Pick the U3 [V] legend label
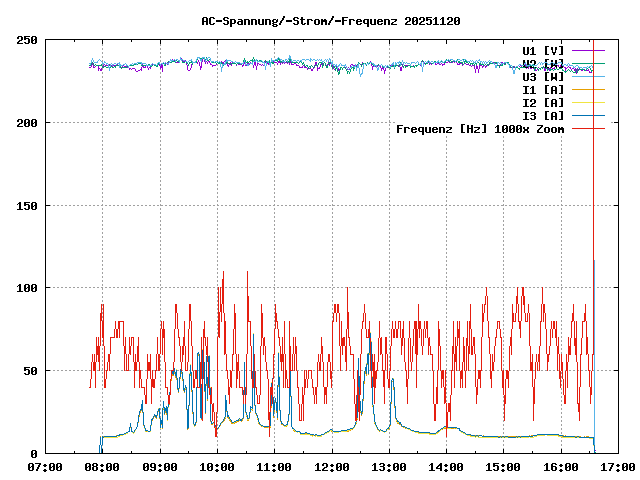 click(543, 76)
